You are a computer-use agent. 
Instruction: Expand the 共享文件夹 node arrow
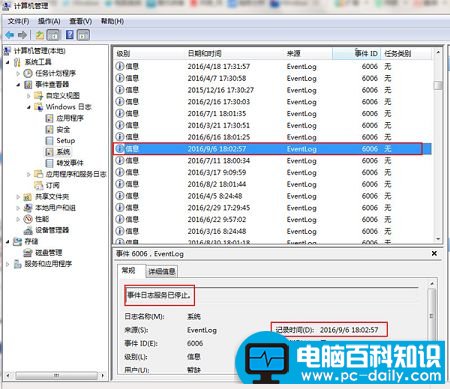click(x=18, y=197)
